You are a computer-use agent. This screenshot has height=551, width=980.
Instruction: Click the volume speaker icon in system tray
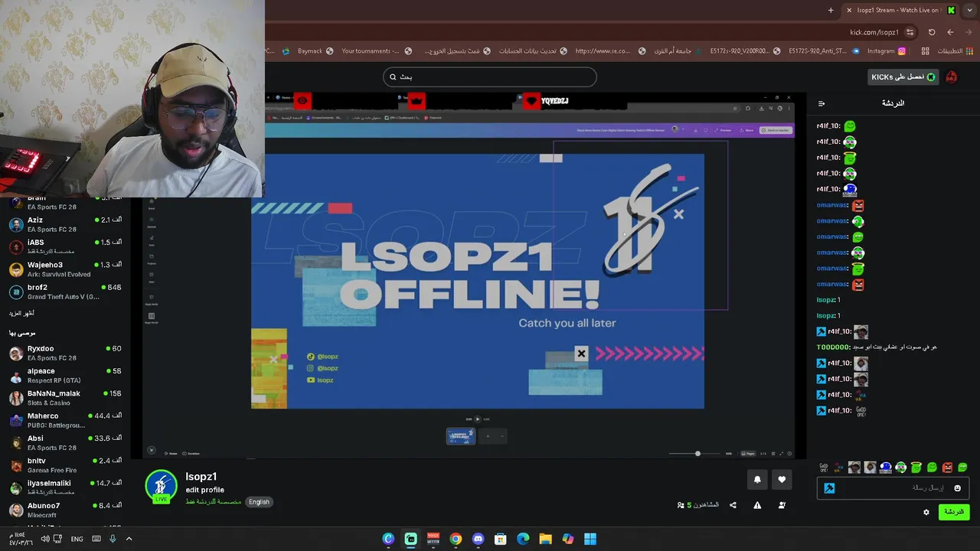click(x=44, y=539)
